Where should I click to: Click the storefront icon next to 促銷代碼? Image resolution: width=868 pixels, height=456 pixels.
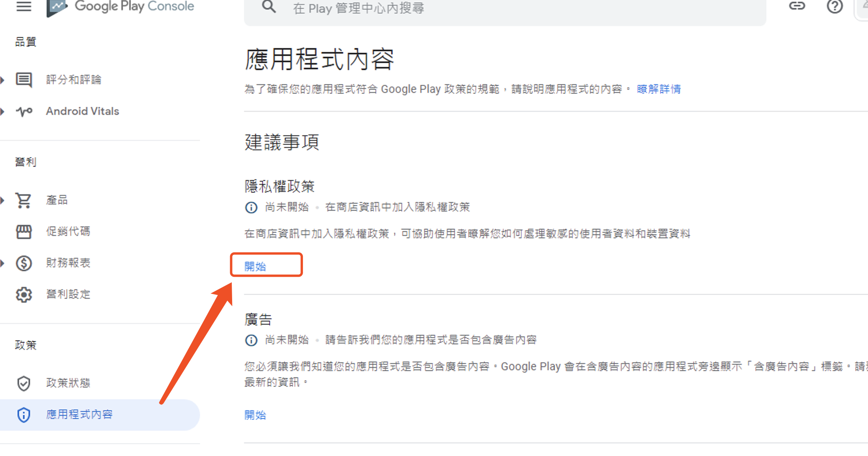coord(24,232)
